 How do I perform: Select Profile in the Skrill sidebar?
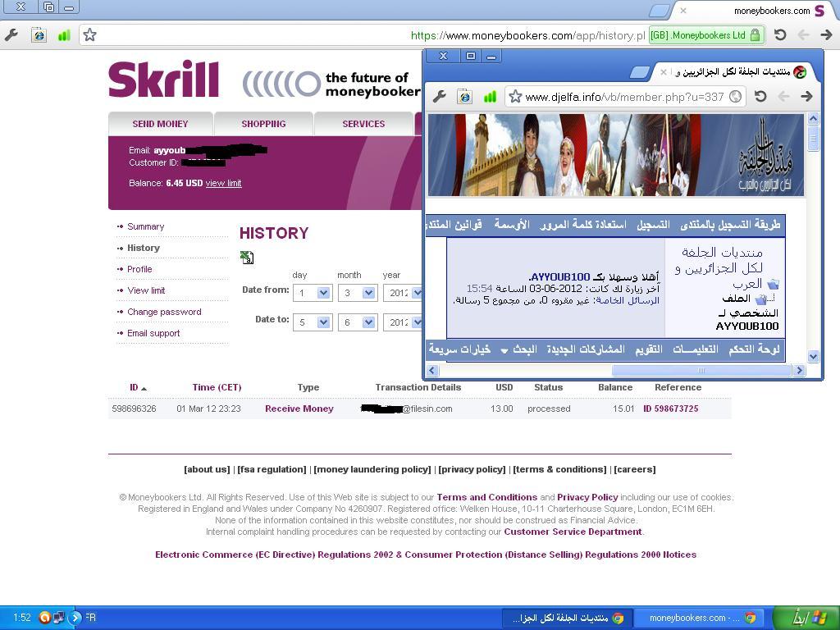click(139, 269)
